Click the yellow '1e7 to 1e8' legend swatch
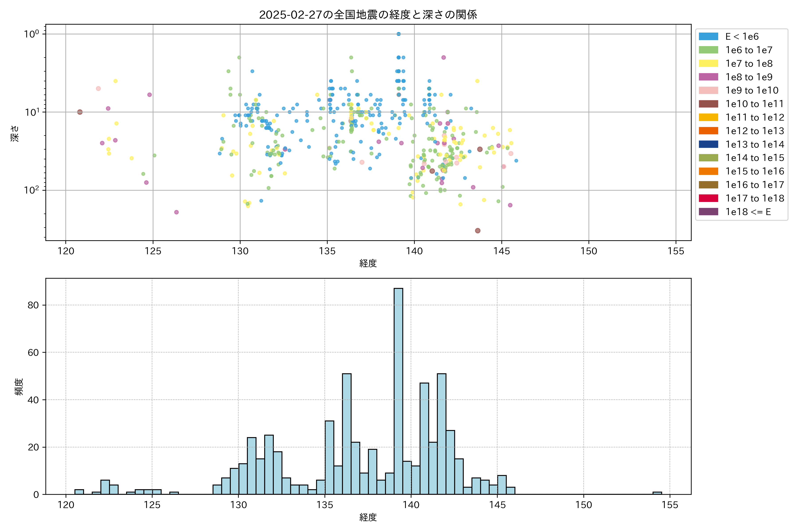Screen dimensions: 798x532 coord(708,63)
